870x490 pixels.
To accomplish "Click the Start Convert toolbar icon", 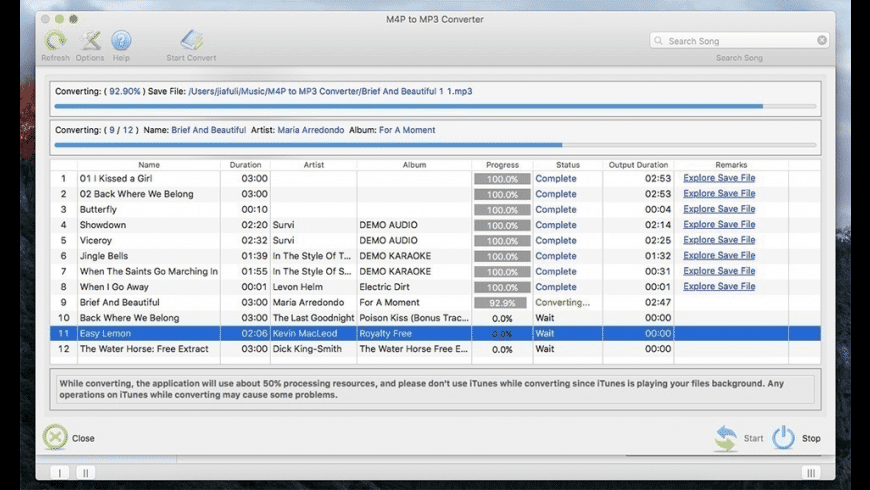I will coord(191,40).
